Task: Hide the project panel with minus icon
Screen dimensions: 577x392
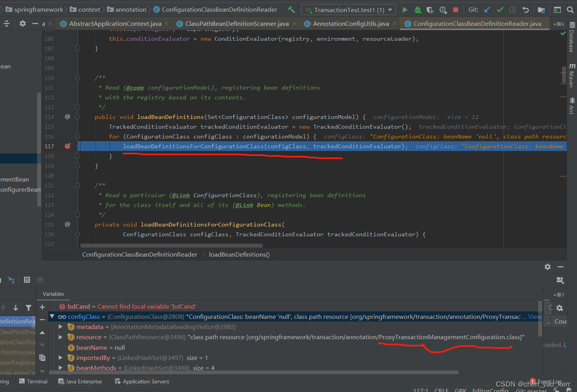Action: pyautogui.click(x=35, y=23)
